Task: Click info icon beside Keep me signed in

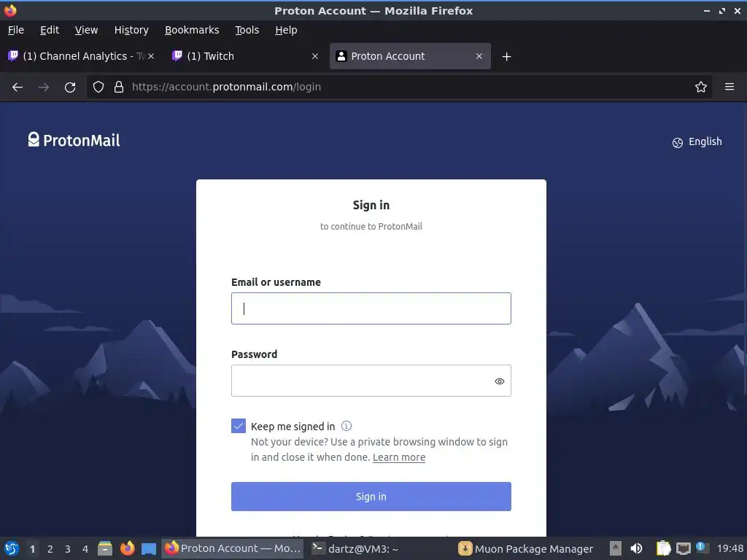Action: 347,426
